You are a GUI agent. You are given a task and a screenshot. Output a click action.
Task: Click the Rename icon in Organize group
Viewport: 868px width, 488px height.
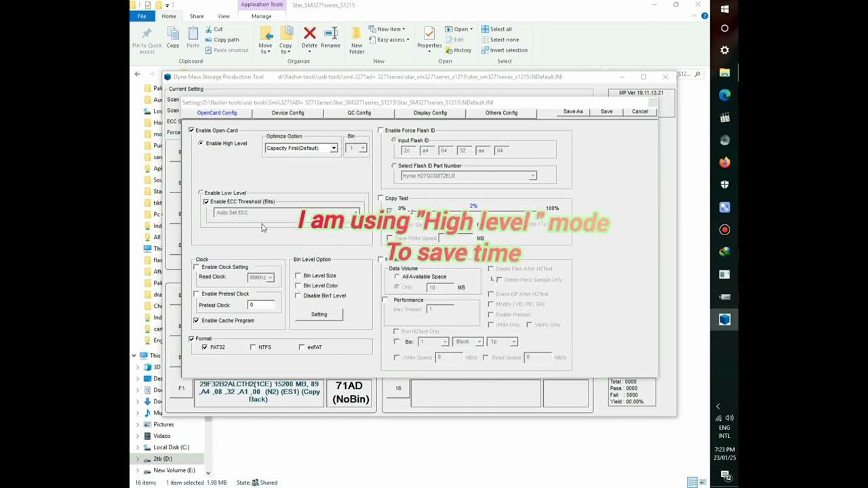(330, 33)
